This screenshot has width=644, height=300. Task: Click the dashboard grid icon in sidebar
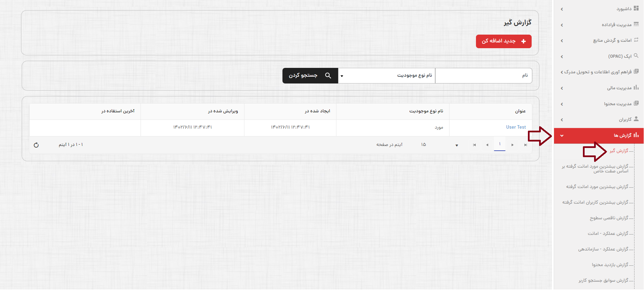point(636,8)
